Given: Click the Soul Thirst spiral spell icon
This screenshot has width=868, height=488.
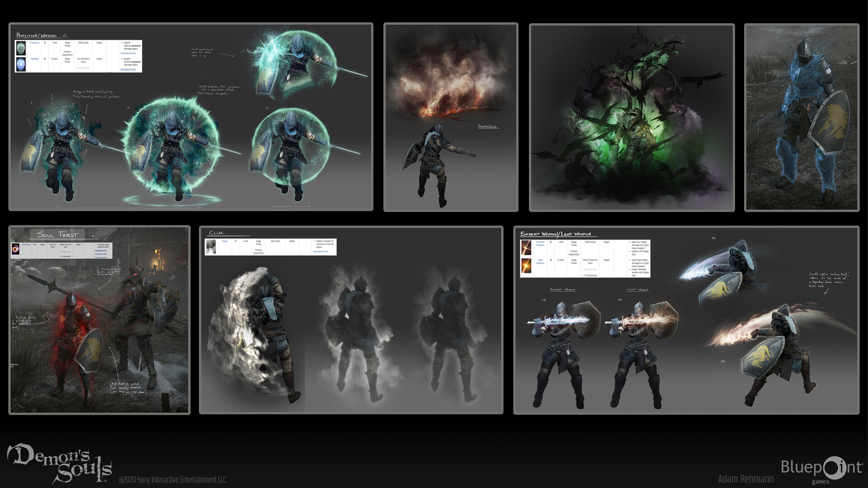Looking at the screenshot, I should [x=16, y=249].
